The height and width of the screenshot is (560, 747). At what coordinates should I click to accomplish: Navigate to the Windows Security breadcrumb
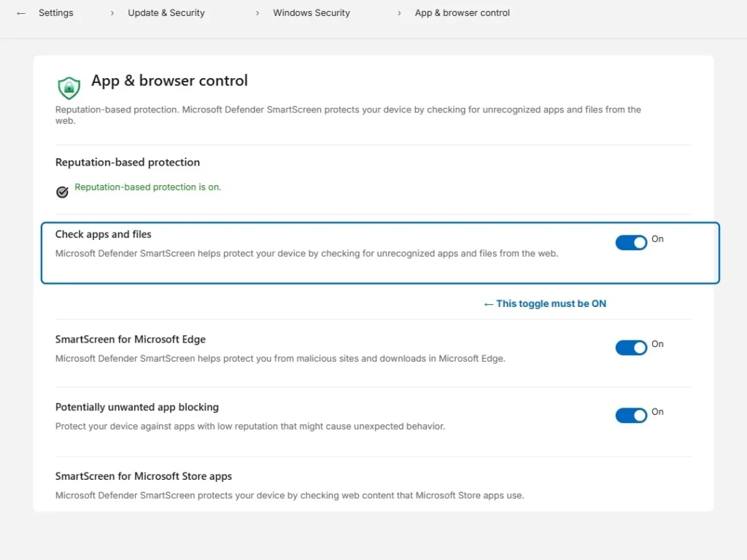coord(311,13)
